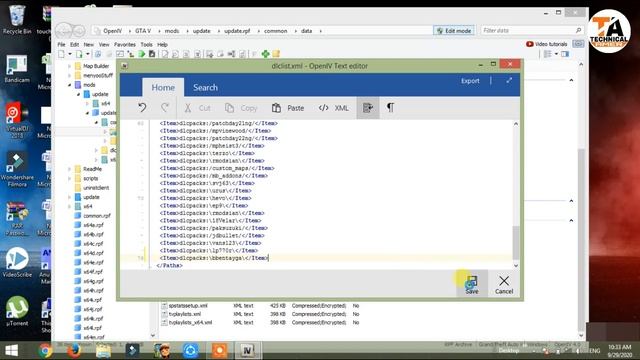Save dlclist.xml changes
This screenshot has height=360, width=640.
tap(471, 284)
